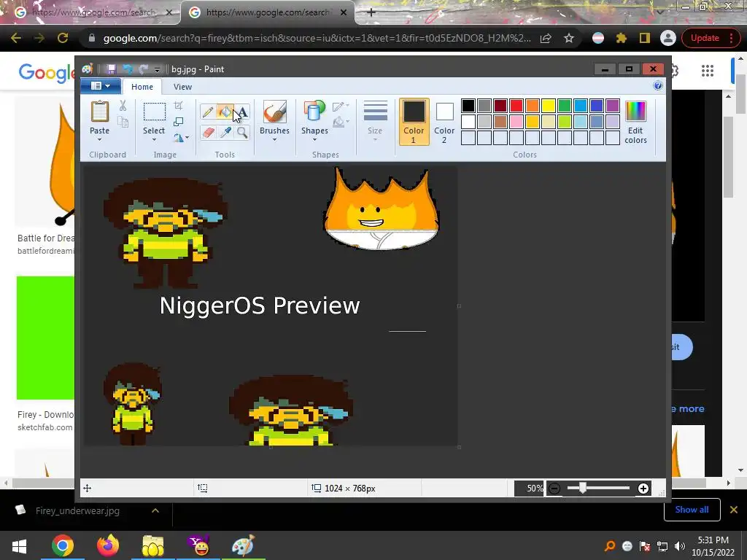Click Chrome's reload page icon
This screenshot has height=560, width=747.
pos(63,38)
